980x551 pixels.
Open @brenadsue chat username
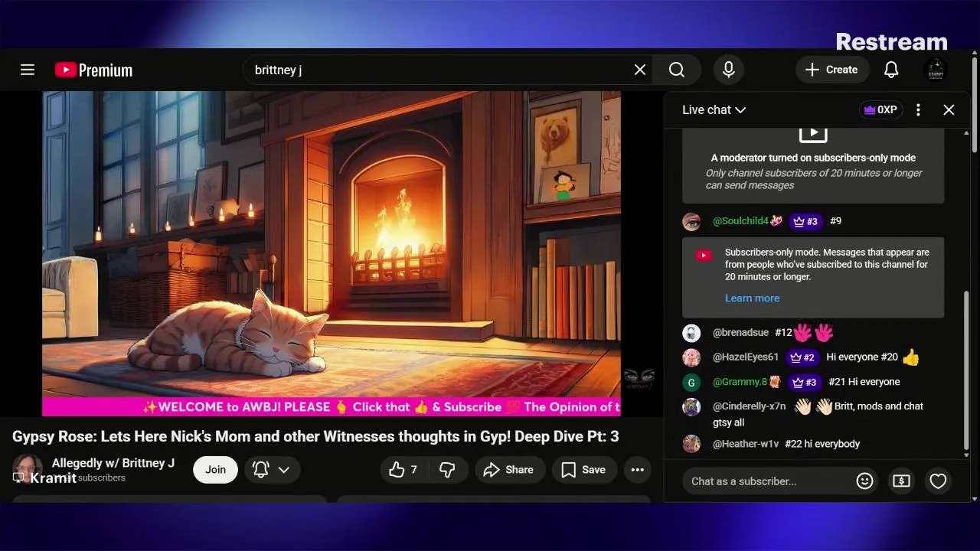click(x=740, y=332)
